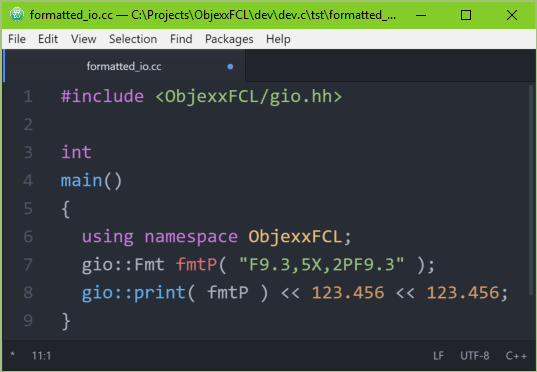Click the #include directive keyword
This screenshot has height=372, width=537.
coord(102,96)
